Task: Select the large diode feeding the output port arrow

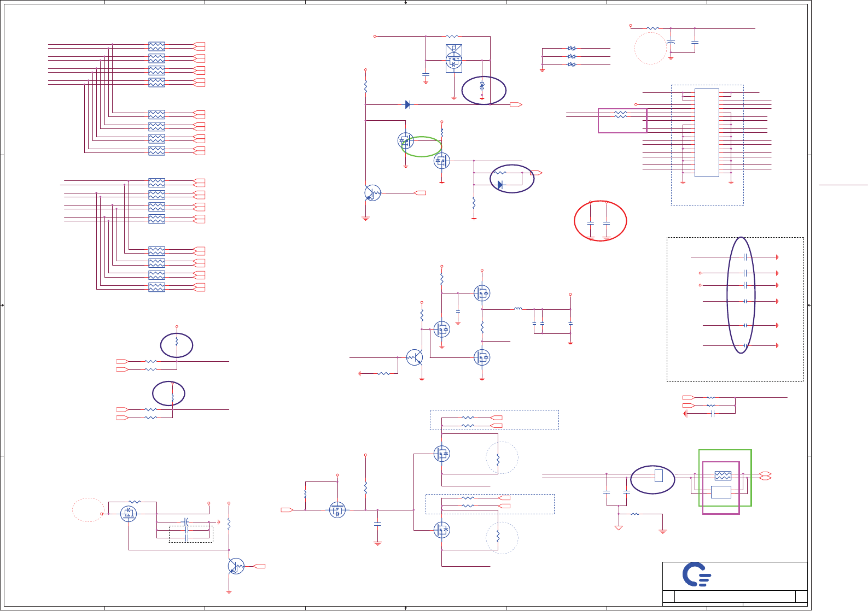Action: click(407, 104)
